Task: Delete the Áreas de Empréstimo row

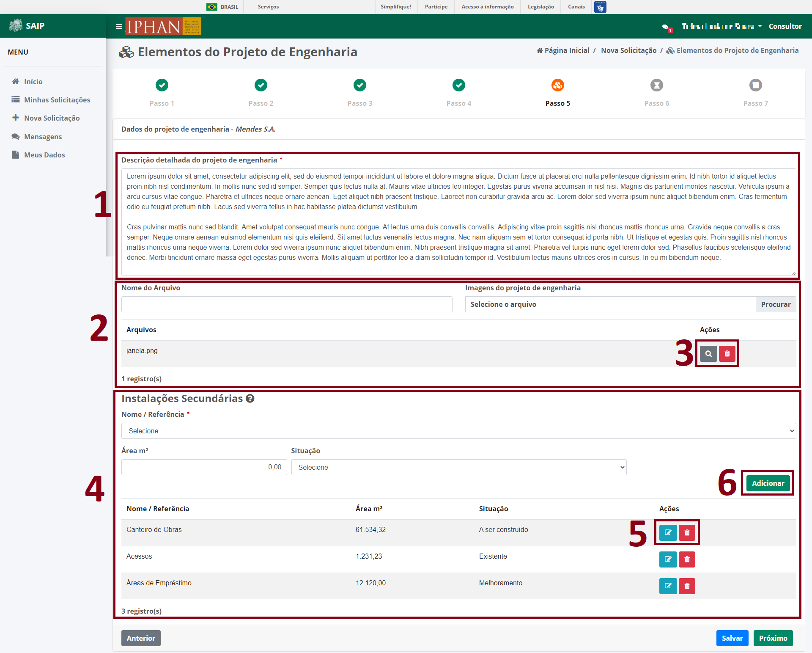Action: tap(687, 586)
